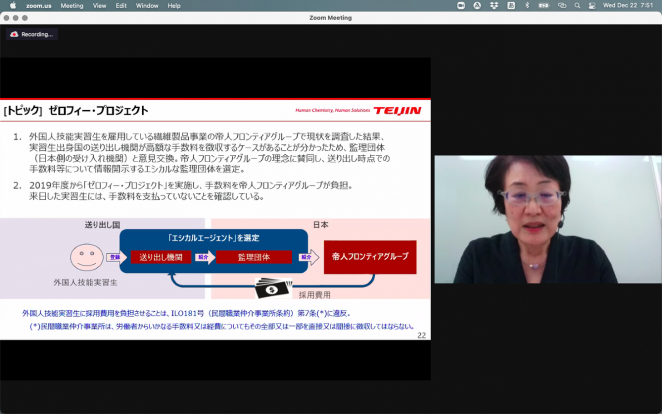Click the Recording... indicator label
Screen dimensions: 662x414
point(37,34)
